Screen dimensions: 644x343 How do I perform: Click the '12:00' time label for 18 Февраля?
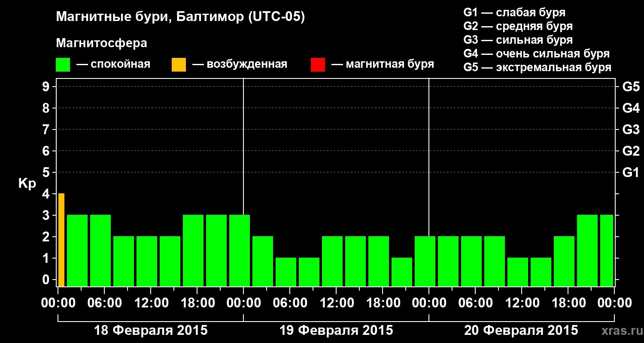(x=151, y=304)
